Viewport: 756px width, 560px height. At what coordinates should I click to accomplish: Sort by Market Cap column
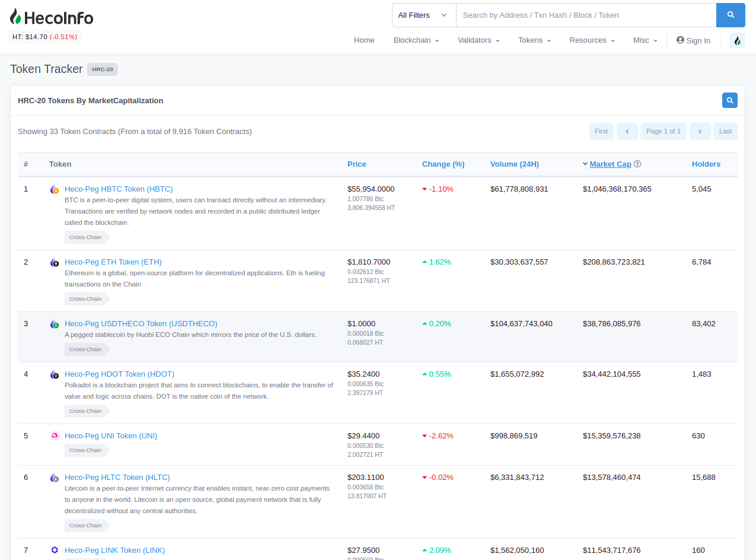[610, 164]
